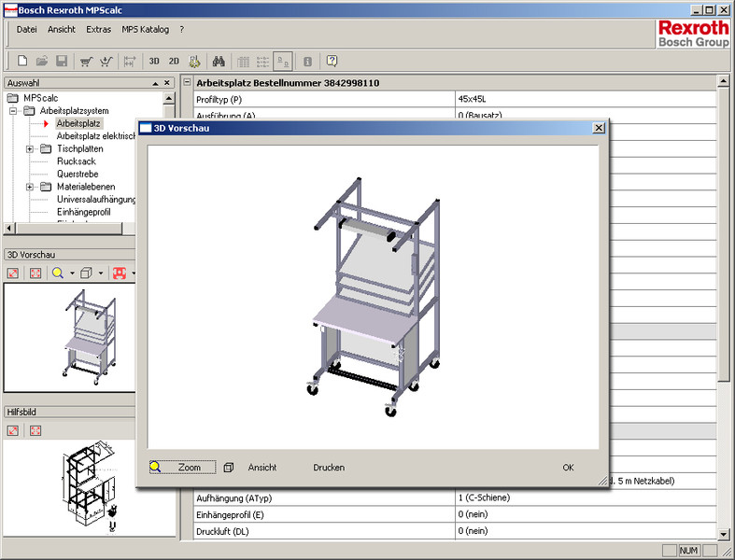Screen dimensions: 735x560
Task: Select Querstrebe in the tree
Action: [x=77, y=174]
